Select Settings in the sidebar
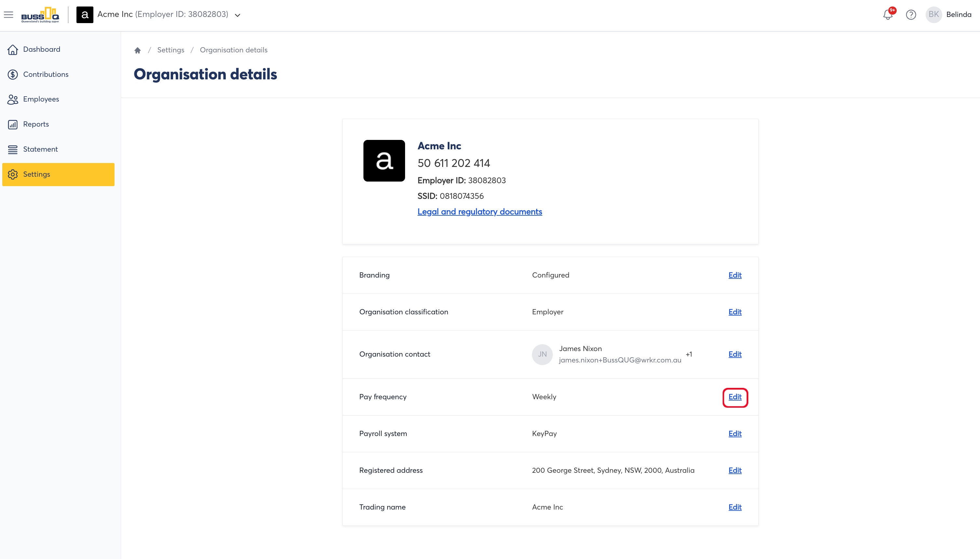The height and width of the screenshot is (559, 980). tap(58, 174)
